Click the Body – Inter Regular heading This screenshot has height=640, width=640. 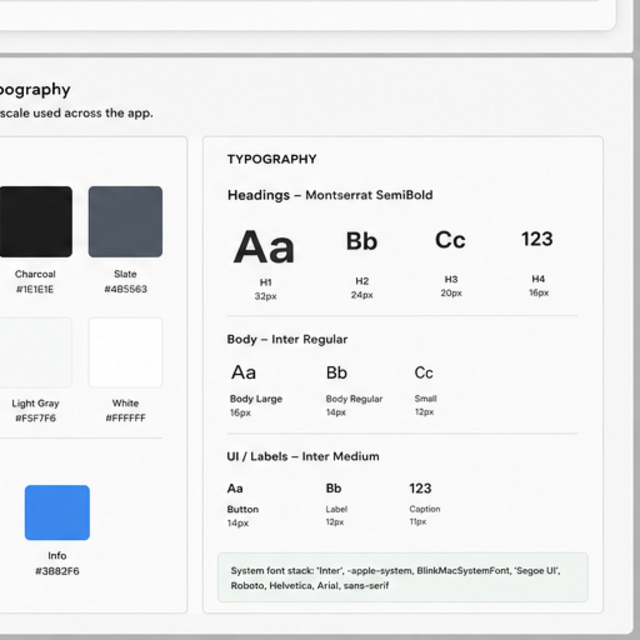point(287,340)
